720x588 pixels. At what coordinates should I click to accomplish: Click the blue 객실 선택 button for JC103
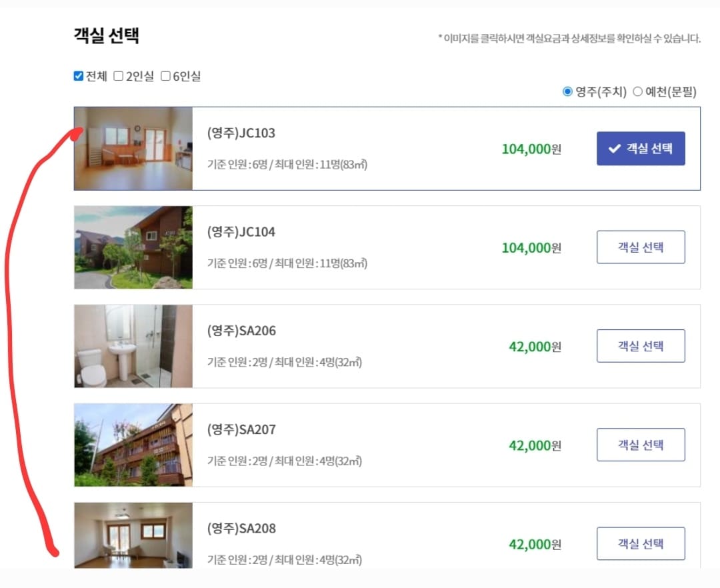click(640, 149)
